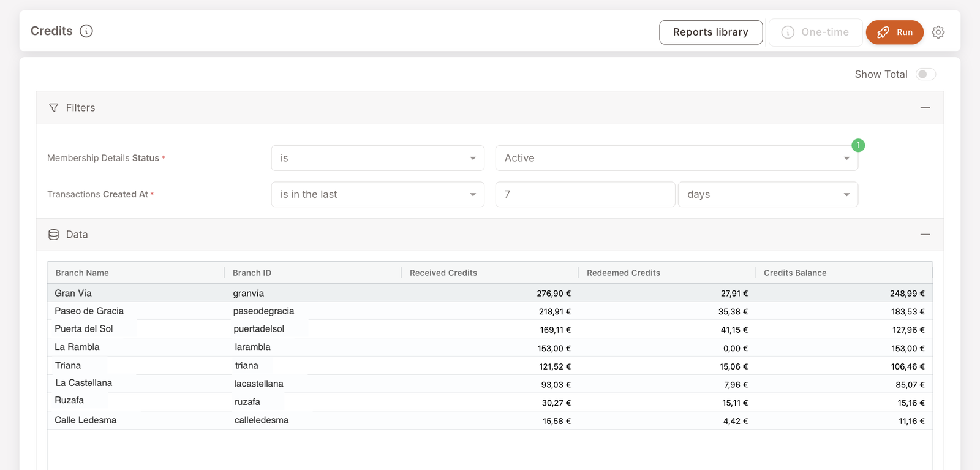This screenshot has width=980, height=470.
Task: Toggle the Show Total switch
Action: [x=925, y=74]
